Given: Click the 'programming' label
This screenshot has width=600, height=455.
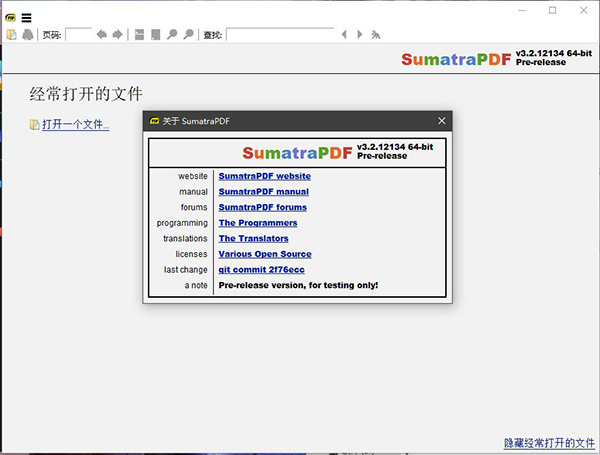Looking at the screenshot, I should 182,223.
